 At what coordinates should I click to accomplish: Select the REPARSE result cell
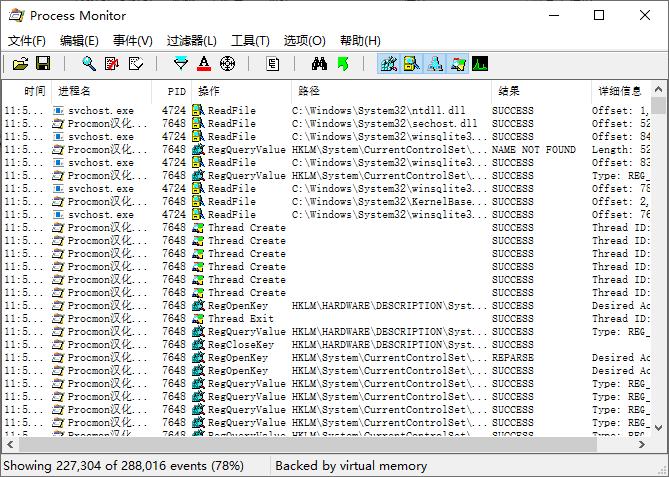[512, 358]
